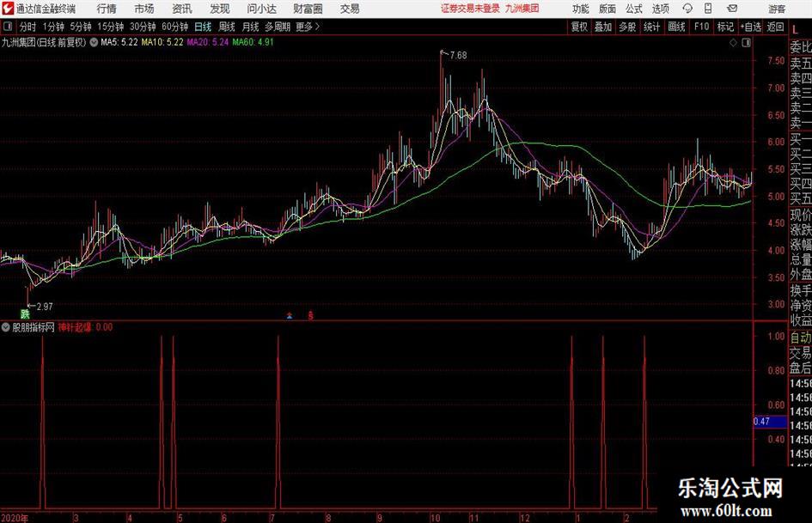Click the 返回 back button
The height and width of the screenshot is (523, 812).
pyautogui.click(x=775, y=27)
